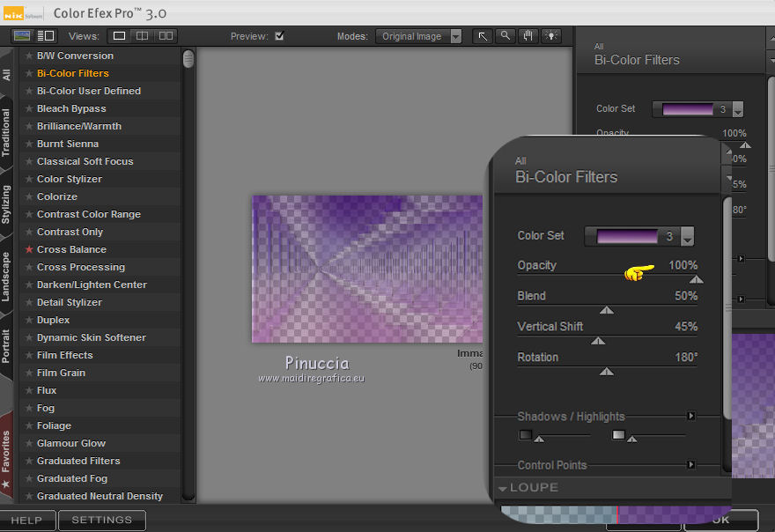
Task: Open the Traditional filters tab
Action: 6,132
